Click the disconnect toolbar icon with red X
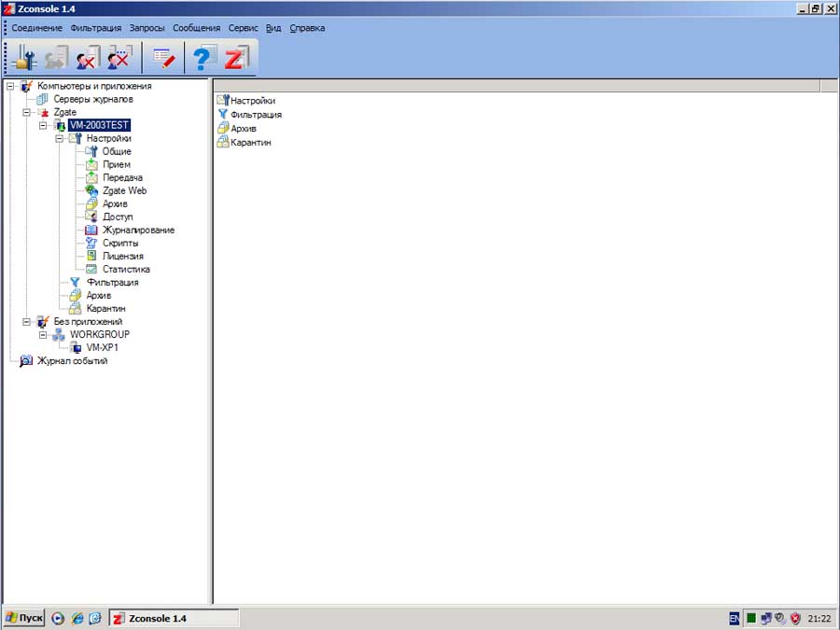840x630 pixels. pos(88,57)
